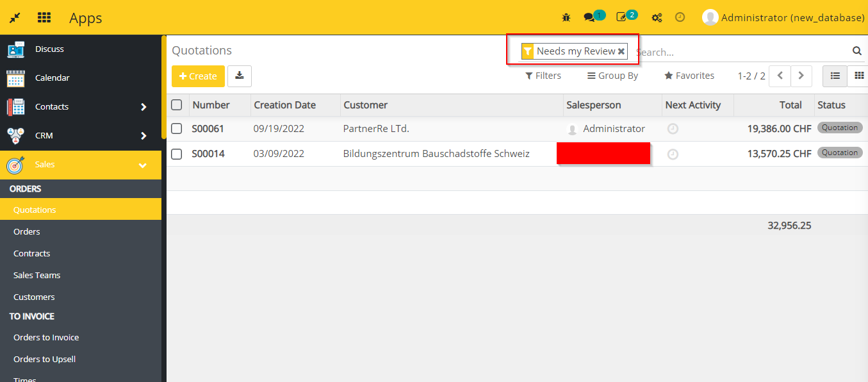The image size is (868, 382).
Task: Click the Search input field
Action: point(737,52)
